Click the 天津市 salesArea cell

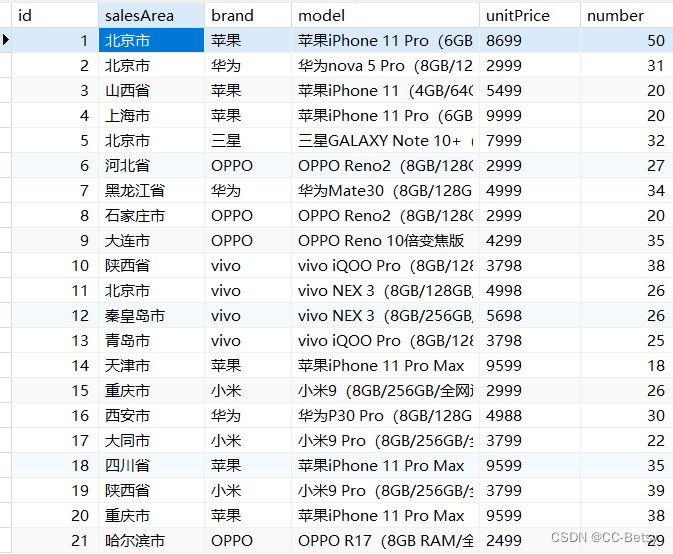click(152, 366)
